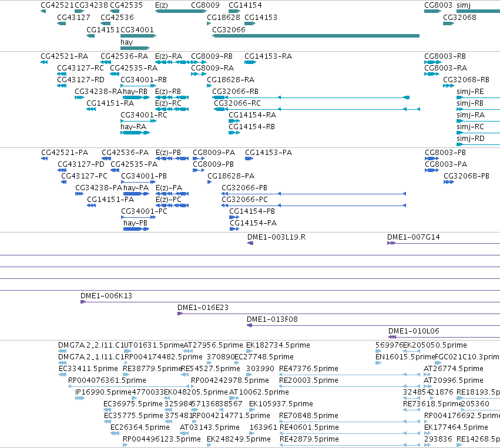Screen dimensions: 500x448
Task: Click EST EC26364.5prime
Action: [140, 427]
